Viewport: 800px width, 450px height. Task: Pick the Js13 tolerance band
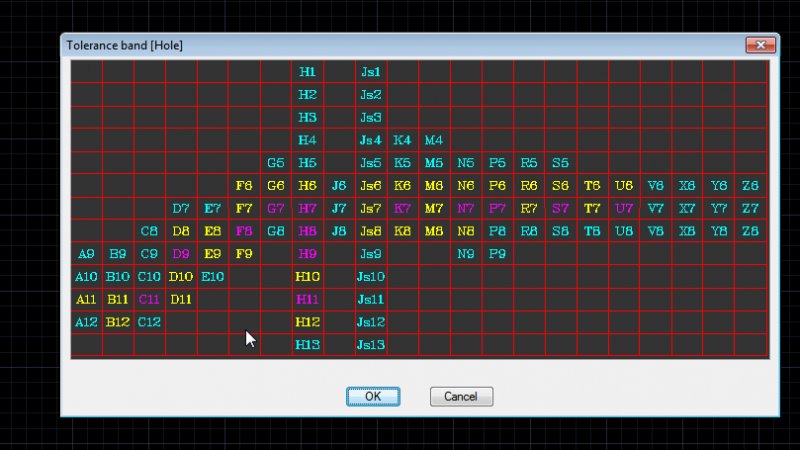click(371, 345)
